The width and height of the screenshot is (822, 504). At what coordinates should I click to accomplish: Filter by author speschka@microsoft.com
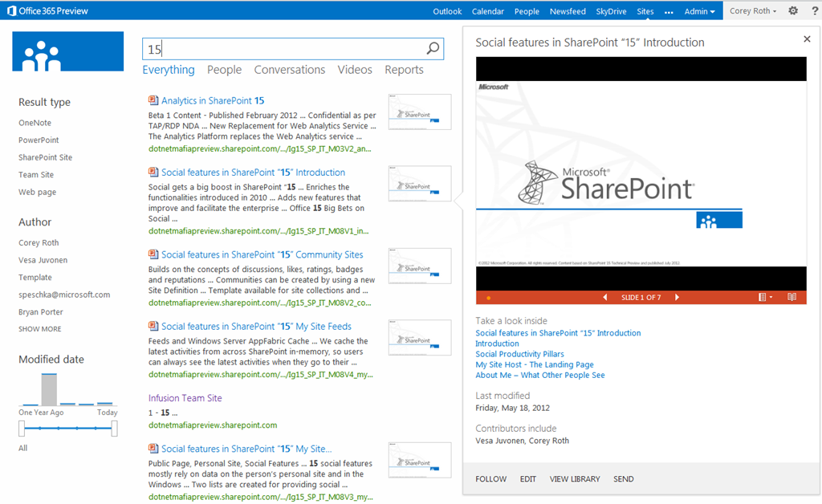64,295
